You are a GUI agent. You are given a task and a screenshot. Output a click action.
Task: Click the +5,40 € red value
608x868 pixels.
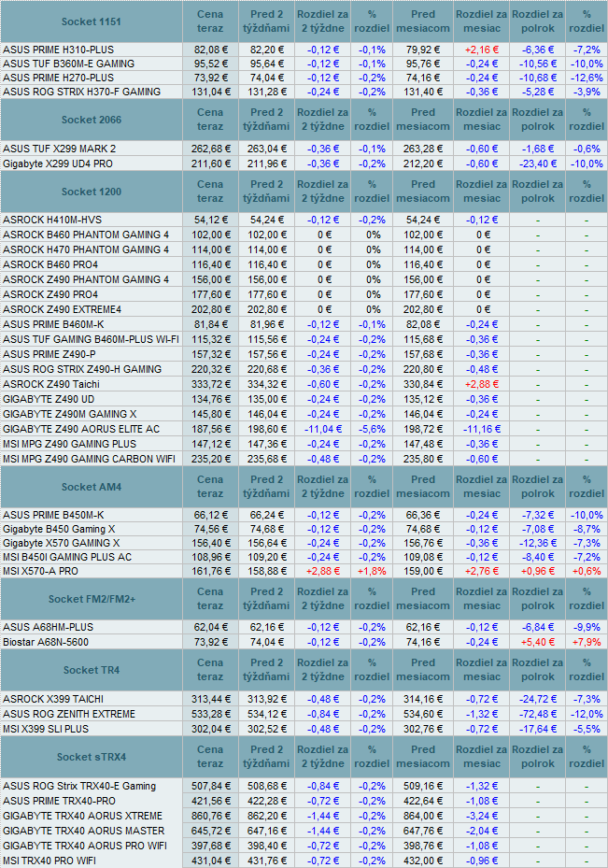point(537,642)
